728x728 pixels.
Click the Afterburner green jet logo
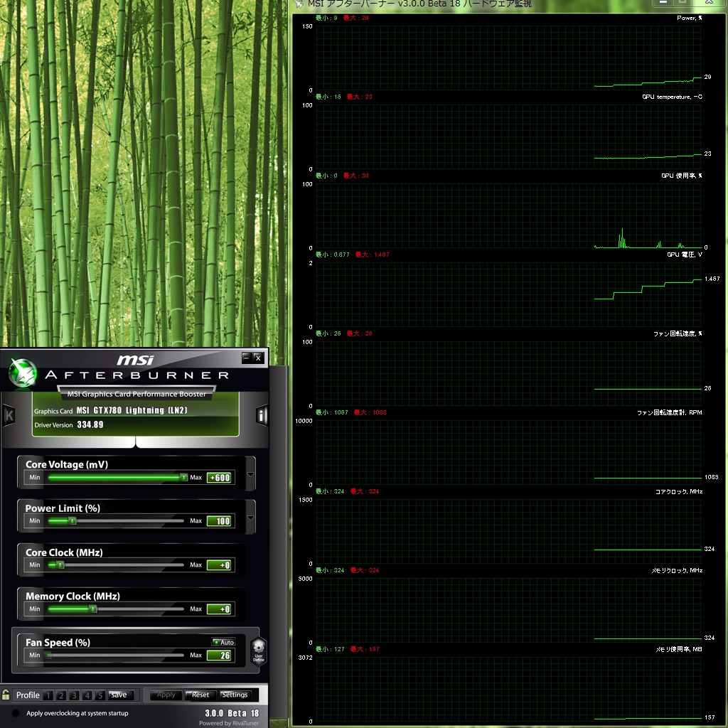tap(23, 373)
